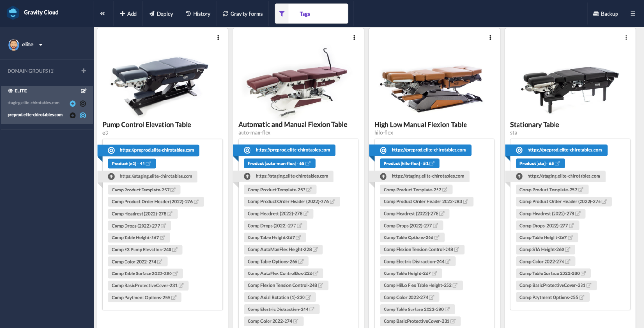
Task: Select preprod.elite-chirotables.com in the sidebar
Action: coord(35,115)
